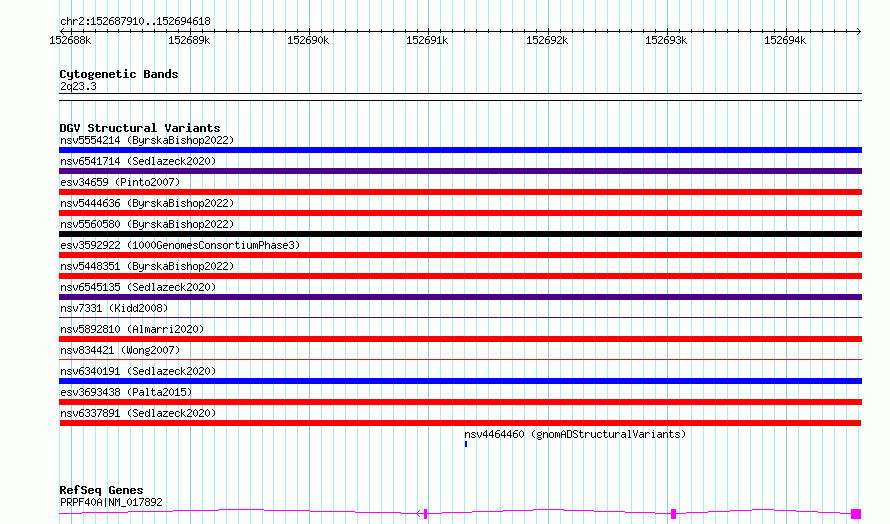
Task: Click the purple nsv6541714 variant bar
Action: (x=460, y=171)
